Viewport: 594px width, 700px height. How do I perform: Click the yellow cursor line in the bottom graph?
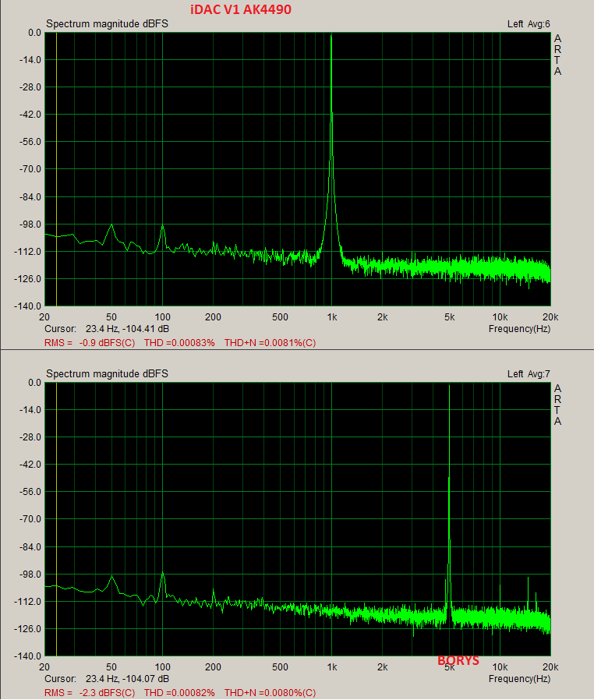(57, 518)
